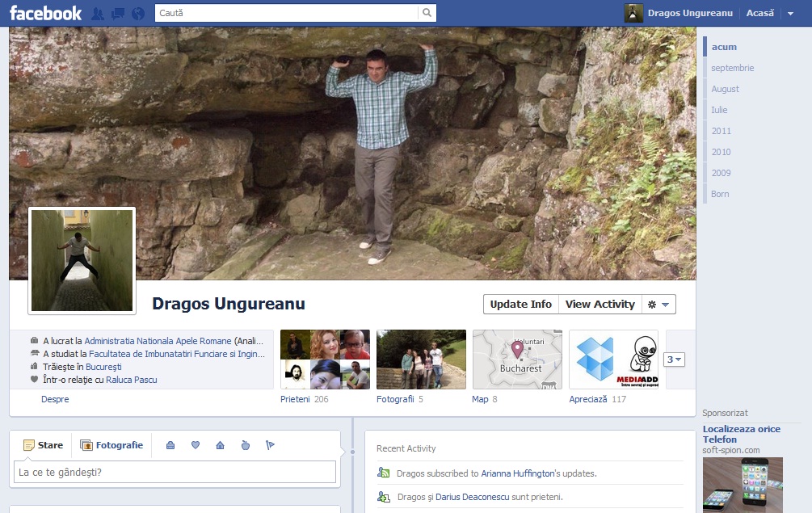This screenshot has width=812, height=513.
Task: Click the La ce te gândești status box
Action: [175, 472]
